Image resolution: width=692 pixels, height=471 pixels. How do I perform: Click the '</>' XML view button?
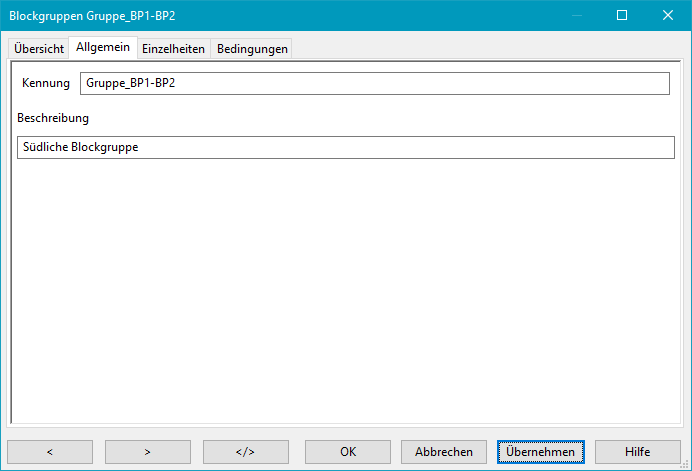point(245,451)
